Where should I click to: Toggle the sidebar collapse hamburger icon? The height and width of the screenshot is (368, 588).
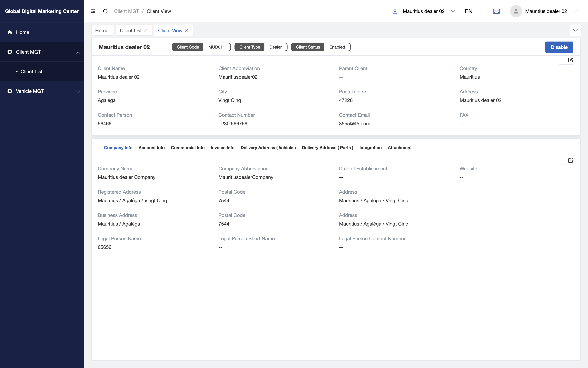[x=93, y=11]
